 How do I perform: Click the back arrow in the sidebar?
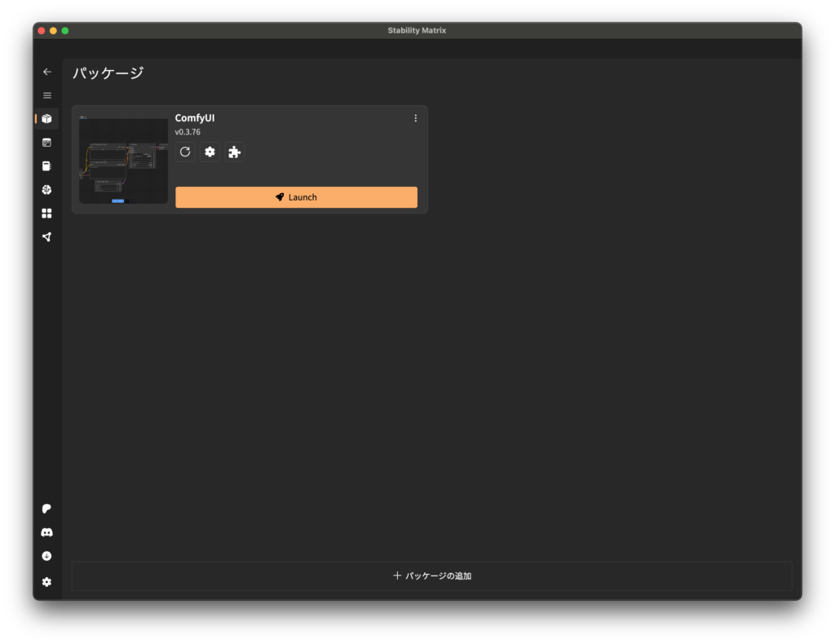click(x=46, y=72)
